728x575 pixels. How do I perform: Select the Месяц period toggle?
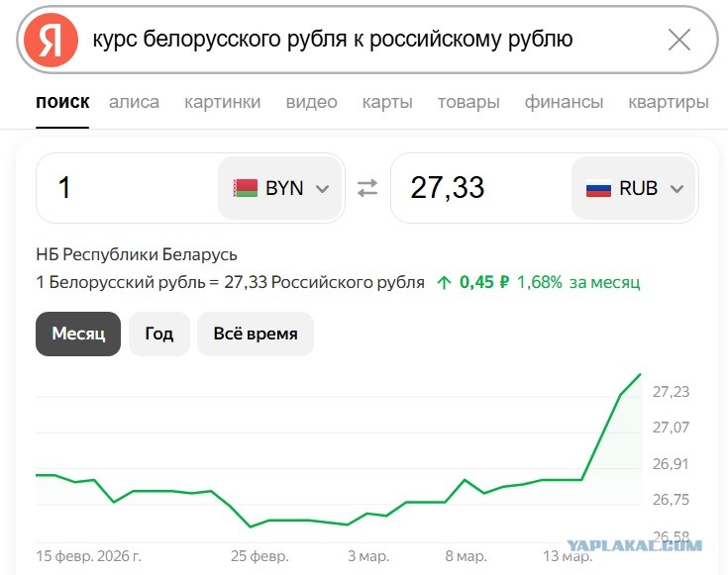(x=78, y=334)
